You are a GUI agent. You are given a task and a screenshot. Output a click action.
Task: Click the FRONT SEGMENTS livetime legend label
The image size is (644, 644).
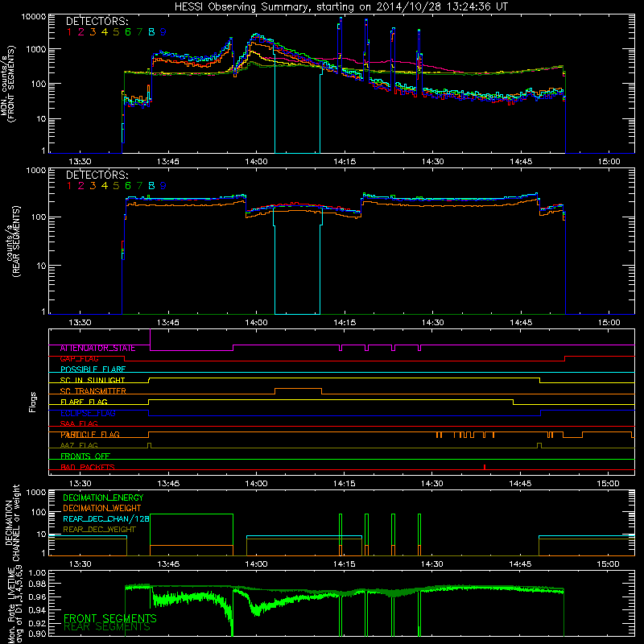pos(110,618)
